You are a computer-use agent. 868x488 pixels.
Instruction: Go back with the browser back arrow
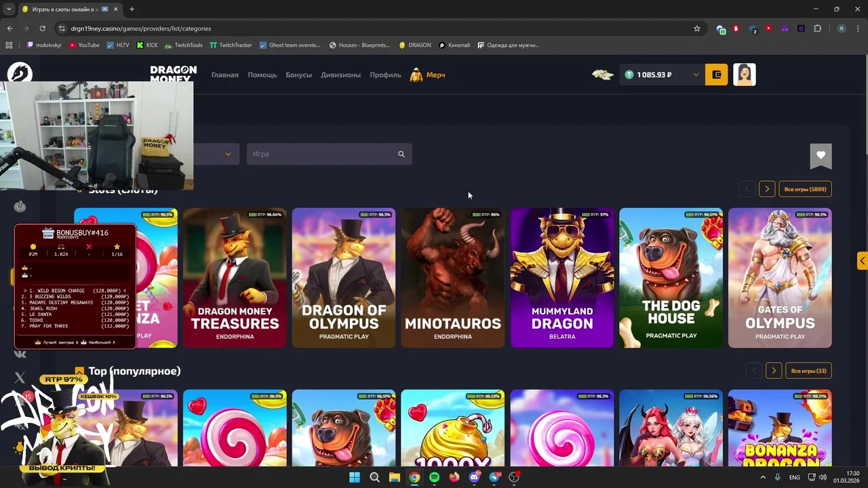click(9, 28)
